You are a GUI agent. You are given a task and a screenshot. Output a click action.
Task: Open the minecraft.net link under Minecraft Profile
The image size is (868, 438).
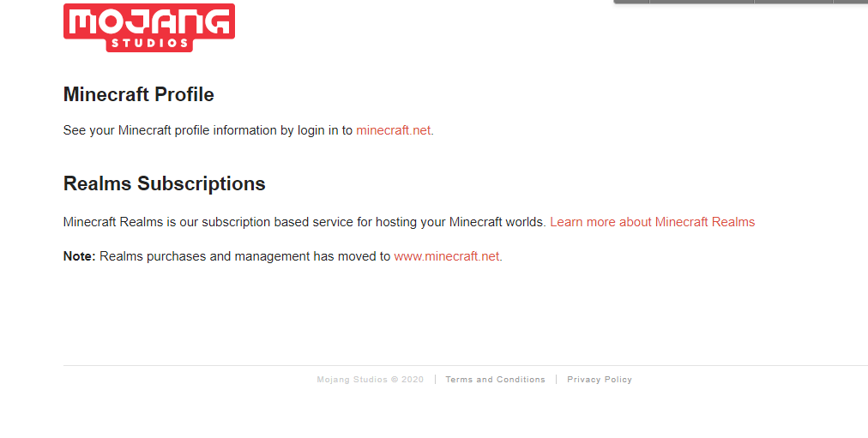(393, 130)
